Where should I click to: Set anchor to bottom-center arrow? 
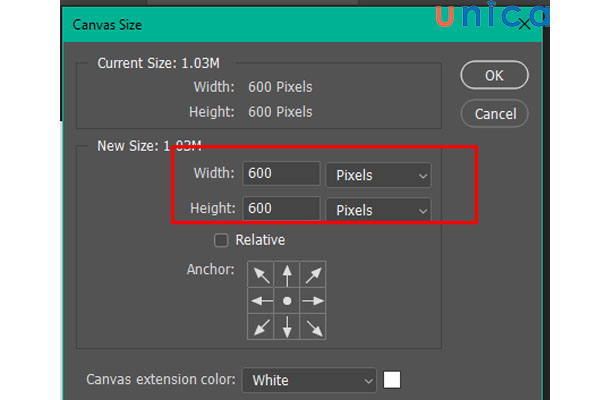(x=287, y=326)
